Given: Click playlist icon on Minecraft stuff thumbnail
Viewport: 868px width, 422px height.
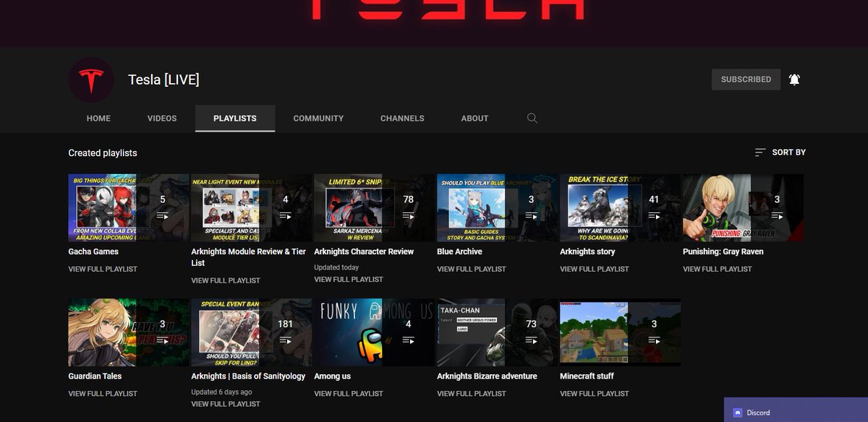Looking at the screenshot, I should [654, 340].
